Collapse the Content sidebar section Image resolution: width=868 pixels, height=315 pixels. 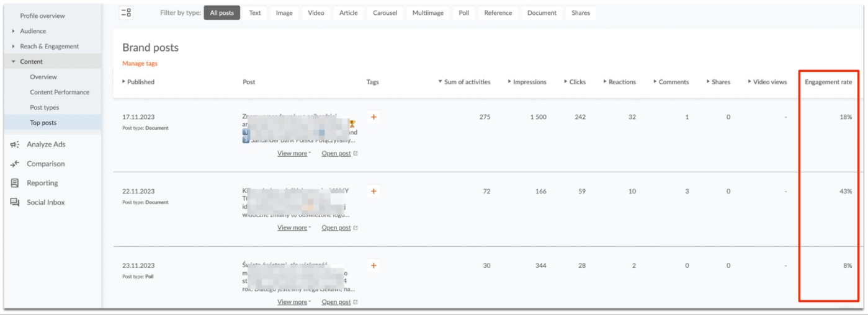click(14, 62)
